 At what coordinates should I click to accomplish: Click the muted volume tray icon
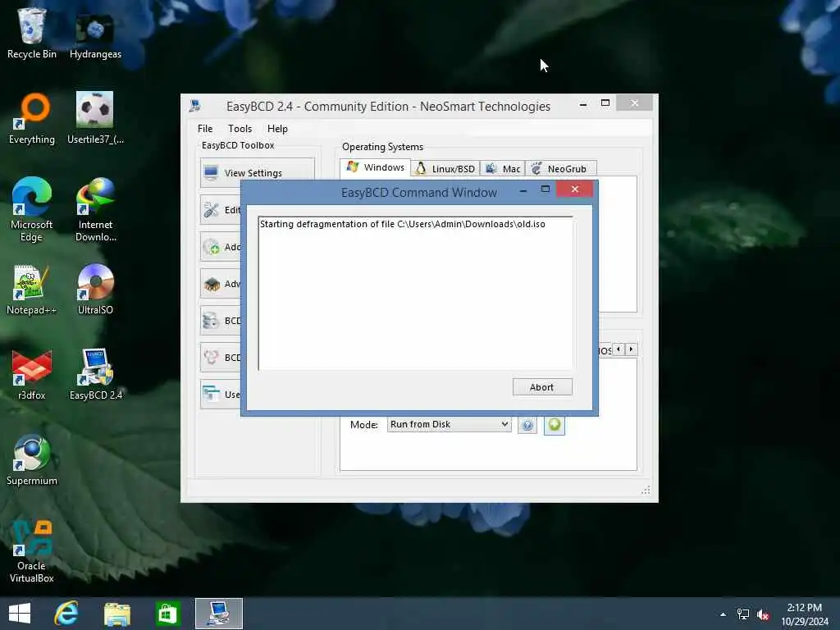764,614
